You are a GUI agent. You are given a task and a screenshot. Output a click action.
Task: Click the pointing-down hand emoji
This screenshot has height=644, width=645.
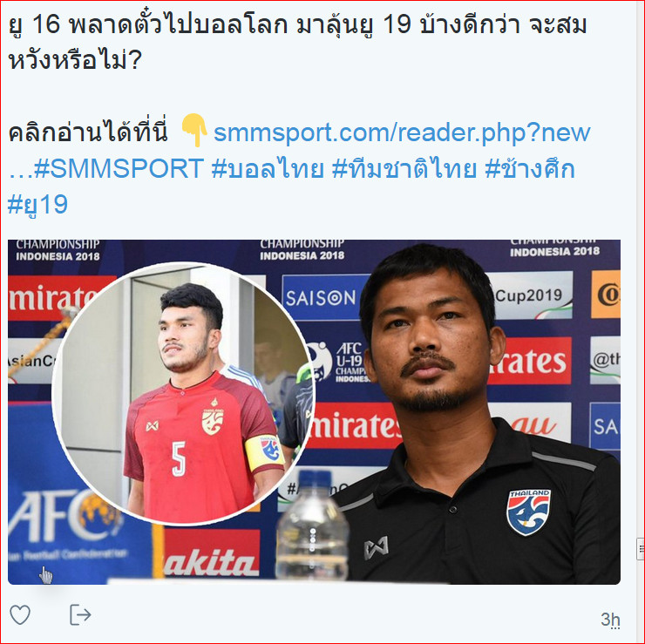pos(194,131)
